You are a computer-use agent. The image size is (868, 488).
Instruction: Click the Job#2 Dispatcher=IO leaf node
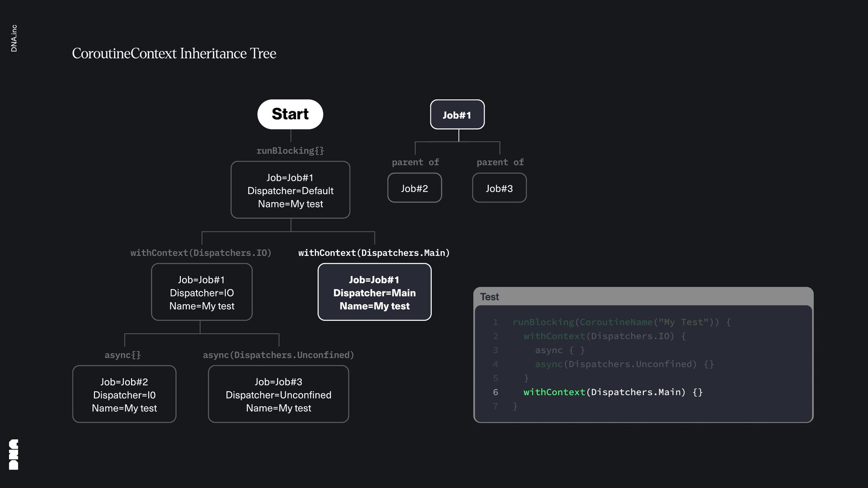click(124, 394)
